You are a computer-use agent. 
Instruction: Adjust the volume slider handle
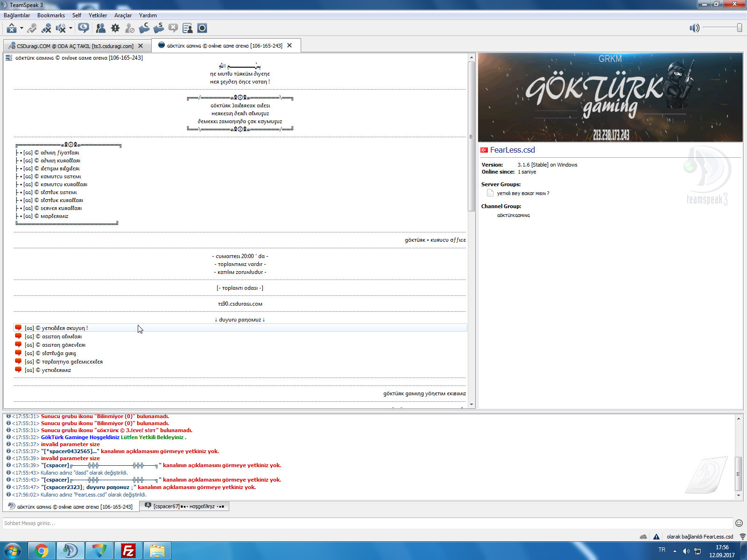740,28
